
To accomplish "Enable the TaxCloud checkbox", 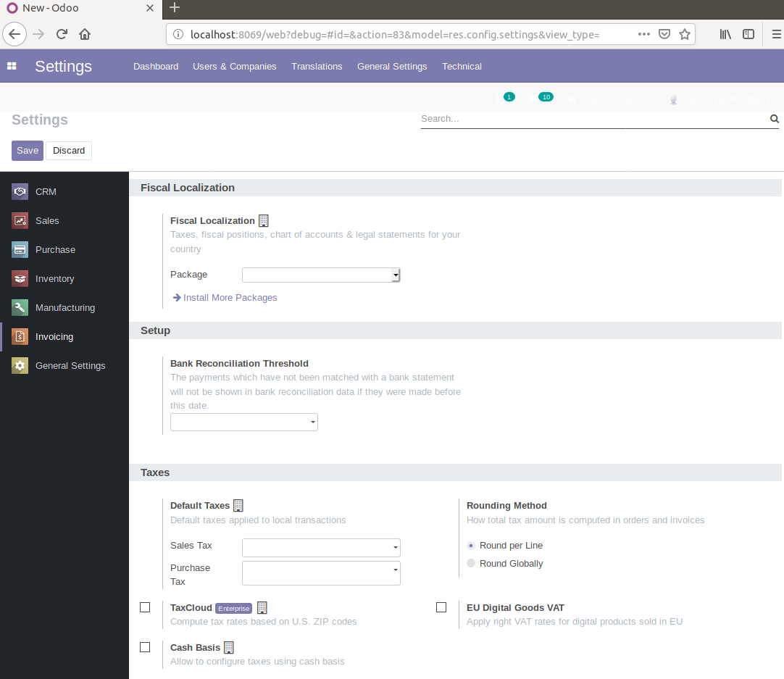I will coord(145,607).
